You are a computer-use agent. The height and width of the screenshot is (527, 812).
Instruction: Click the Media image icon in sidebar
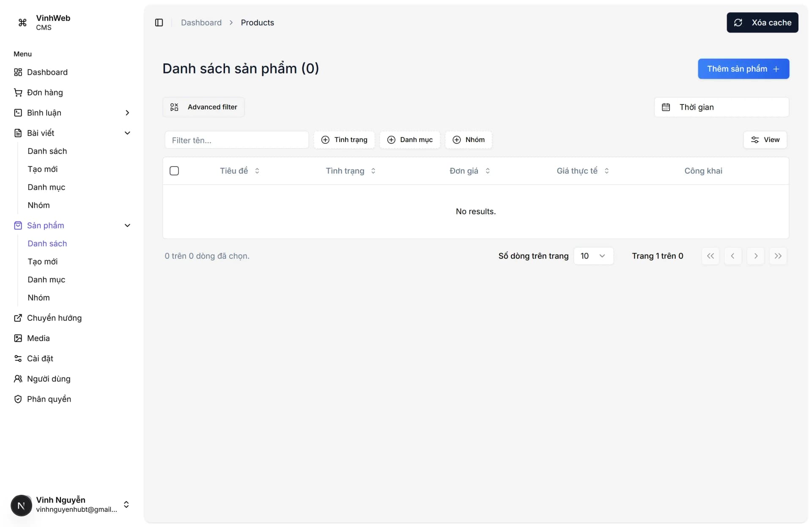(18, 338)
